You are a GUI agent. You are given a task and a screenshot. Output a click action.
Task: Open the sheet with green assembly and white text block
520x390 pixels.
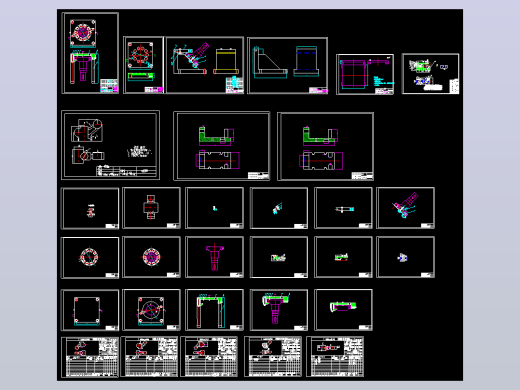tap(430, 74)
